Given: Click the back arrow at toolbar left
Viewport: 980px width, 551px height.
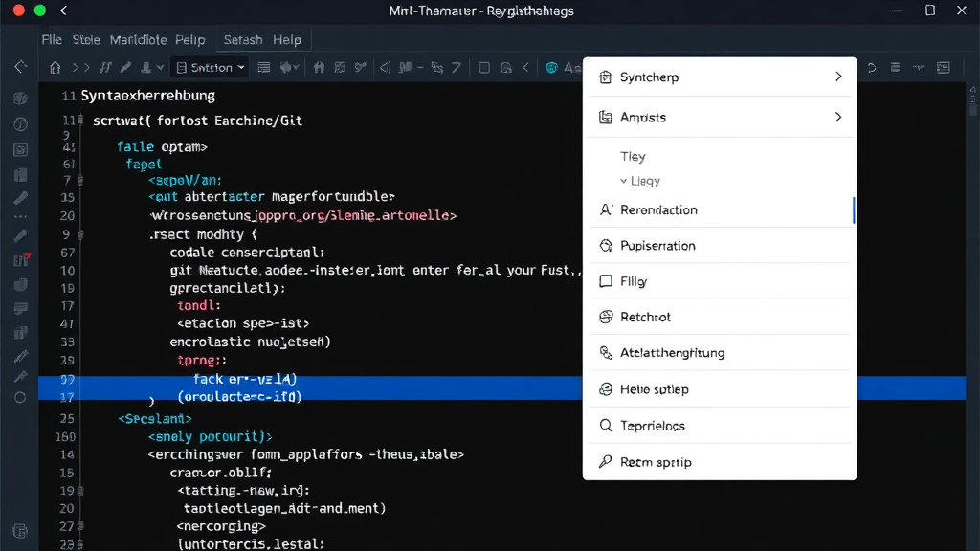Looking at the screenshot, I should point(20,68).
